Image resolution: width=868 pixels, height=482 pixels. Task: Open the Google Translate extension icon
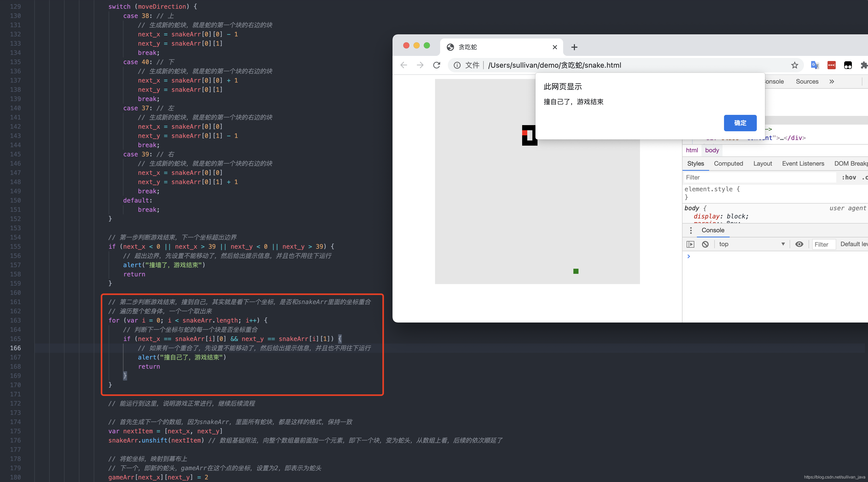click(x=815, y=65)
